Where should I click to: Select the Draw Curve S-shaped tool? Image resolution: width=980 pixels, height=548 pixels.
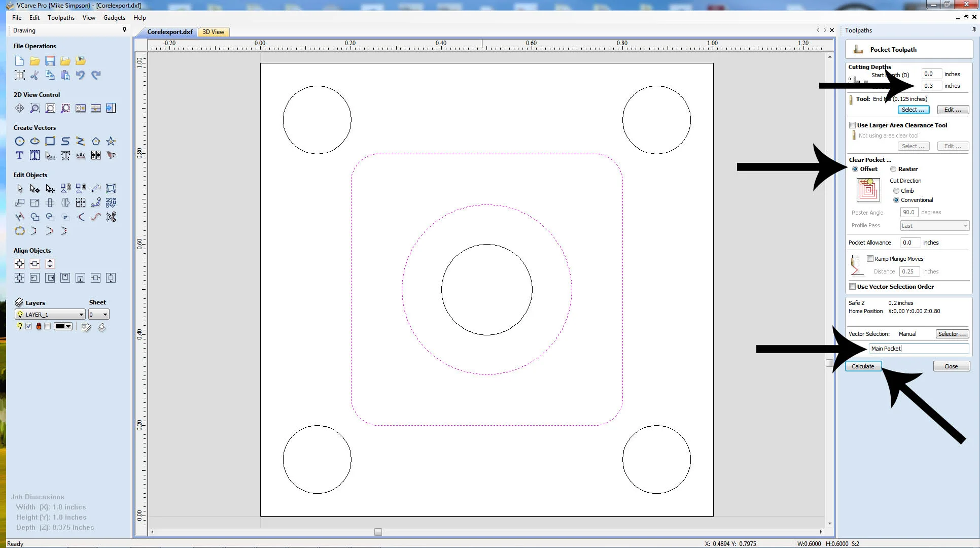tap(65, 141)
